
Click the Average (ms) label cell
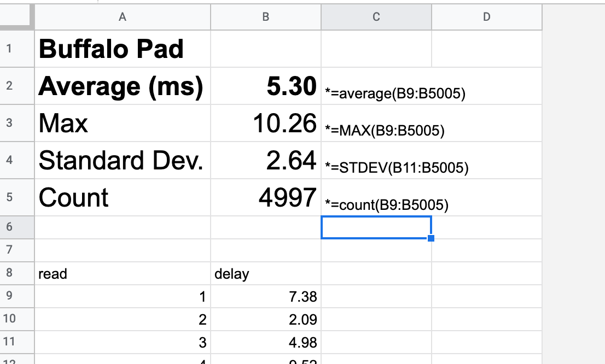click(x=123, y=86)
